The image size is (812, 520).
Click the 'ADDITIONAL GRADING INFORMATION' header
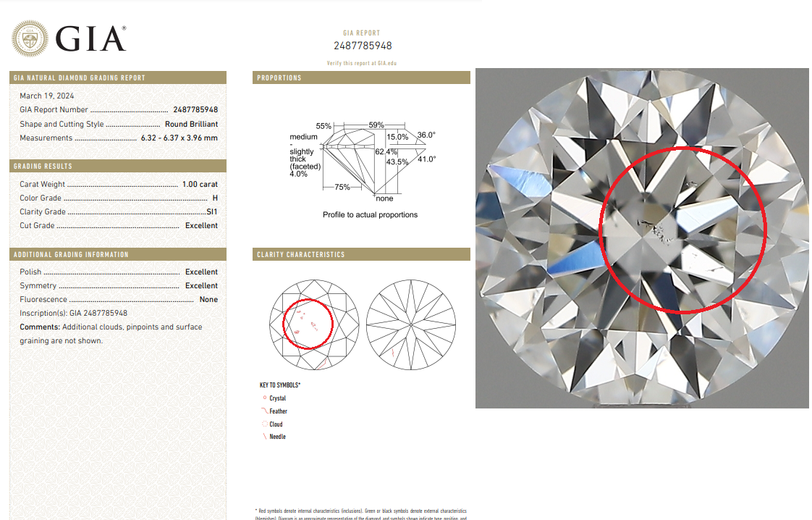pos(118,254)
